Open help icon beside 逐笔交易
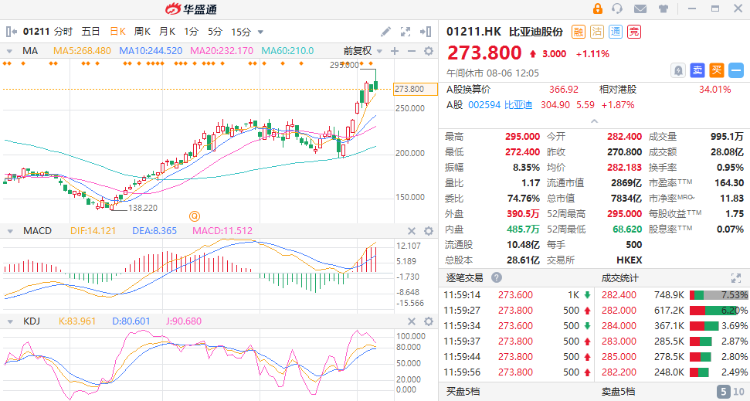Screen dimensions: 750x401 (496, 278)
